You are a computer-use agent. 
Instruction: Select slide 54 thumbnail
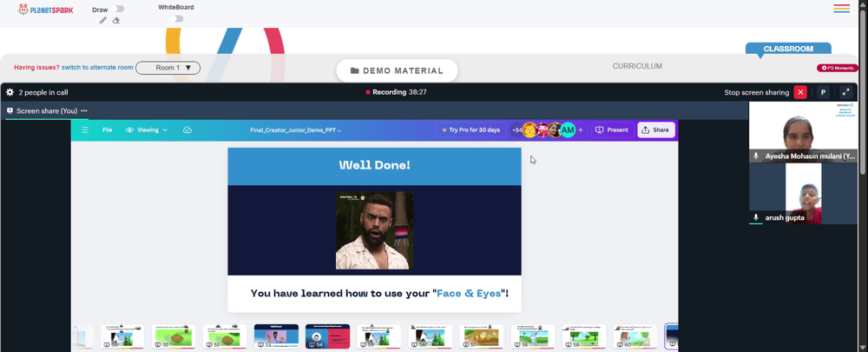click(328, 336)
